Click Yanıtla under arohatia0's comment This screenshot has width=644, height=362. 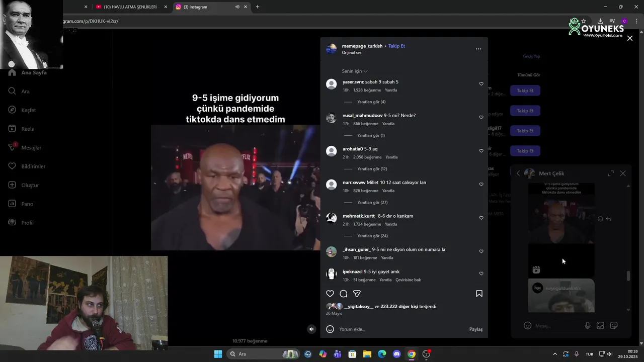[391, 157]
